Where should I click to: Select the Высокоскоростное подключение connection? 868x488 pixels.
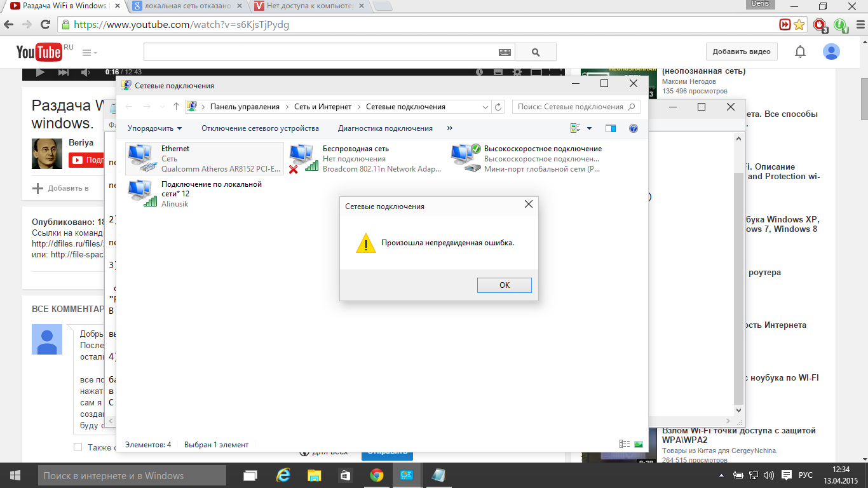click(527, 159)
